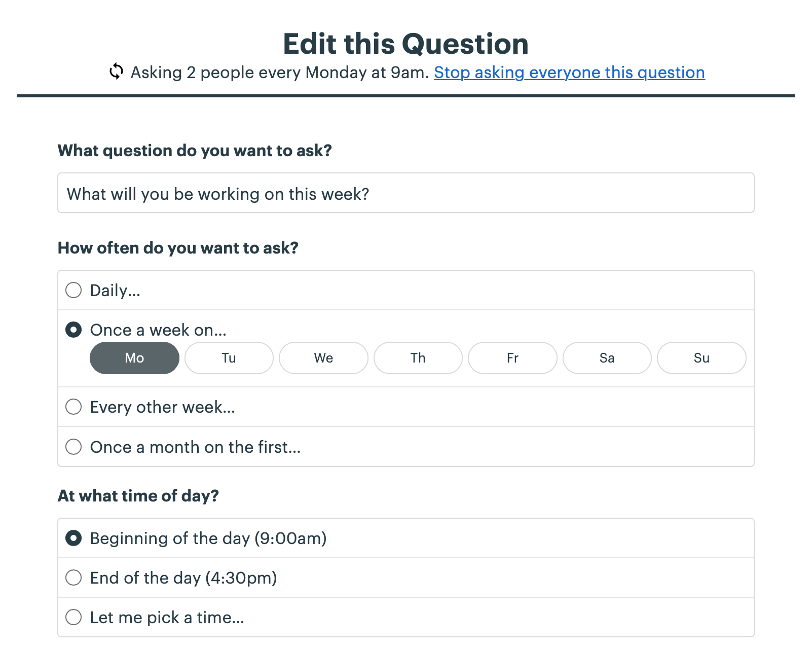The width and height of the screenshot is (812, 648).
Task: Choose the Sa day pill
Action: (607, 358)
